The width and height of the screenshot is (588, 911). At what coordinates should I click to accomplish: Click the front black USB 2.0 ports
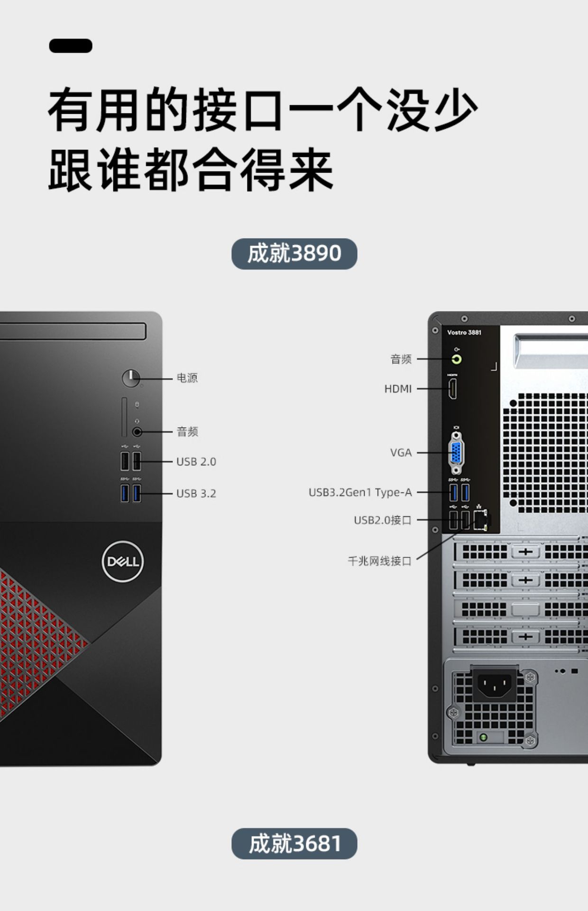coord(131,461)
